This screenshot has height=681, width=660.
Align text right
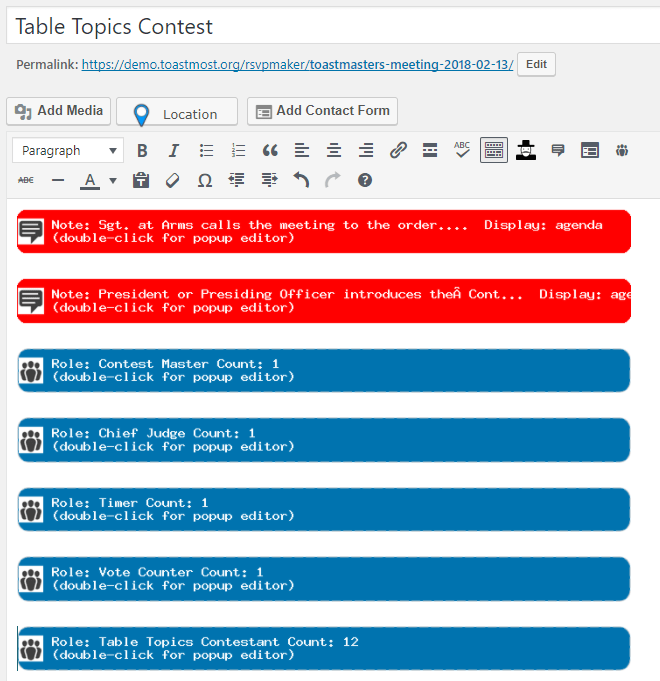tap(366, 151)
